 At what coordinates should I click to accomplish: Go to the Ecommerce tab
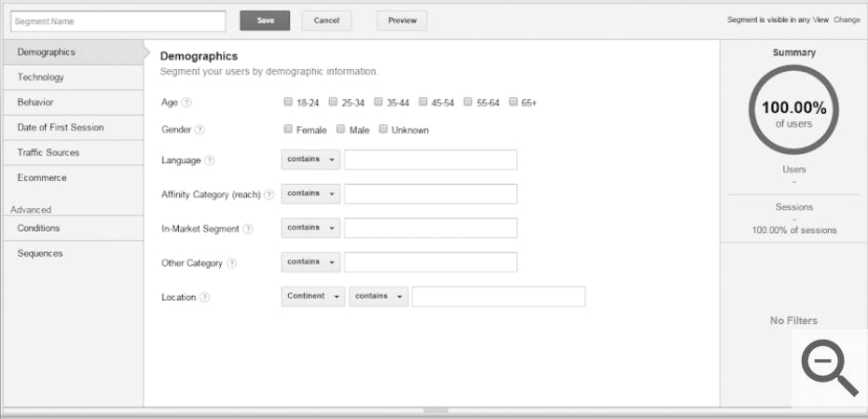click(74, 178)
